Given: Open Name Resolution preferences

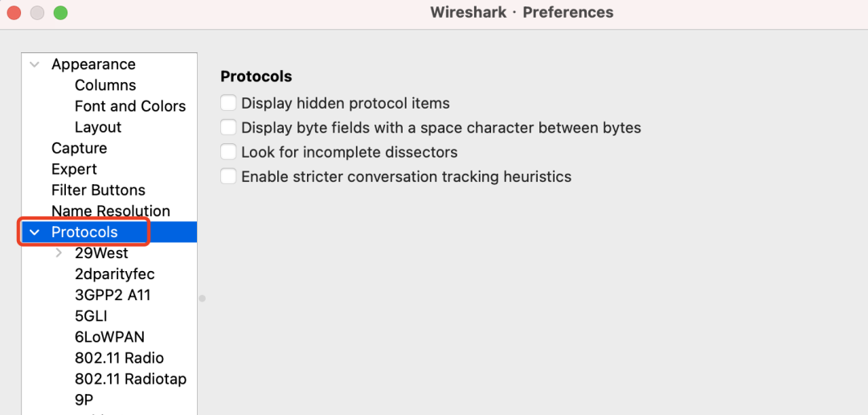Looking at the screenshot, I should 111,211.
